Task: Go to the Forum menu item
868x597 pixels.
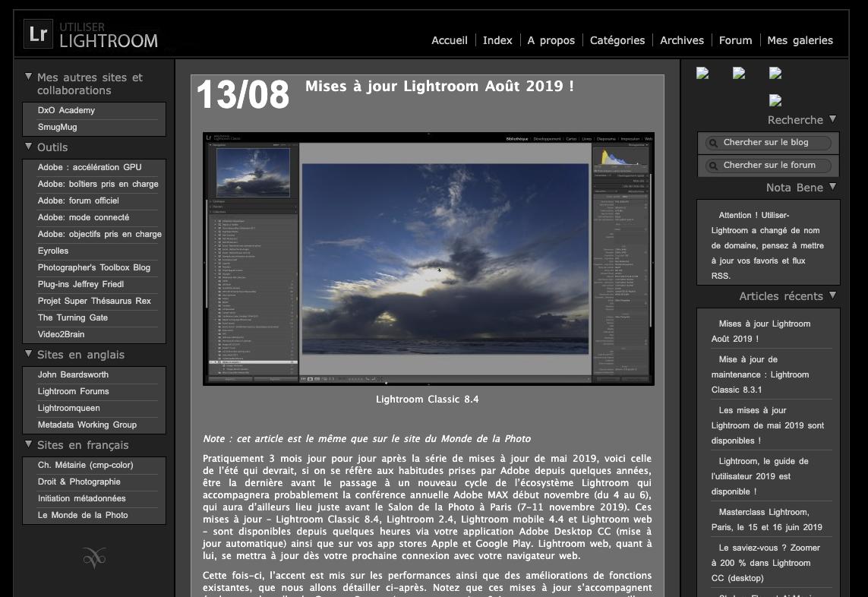Action: (735, 40)
